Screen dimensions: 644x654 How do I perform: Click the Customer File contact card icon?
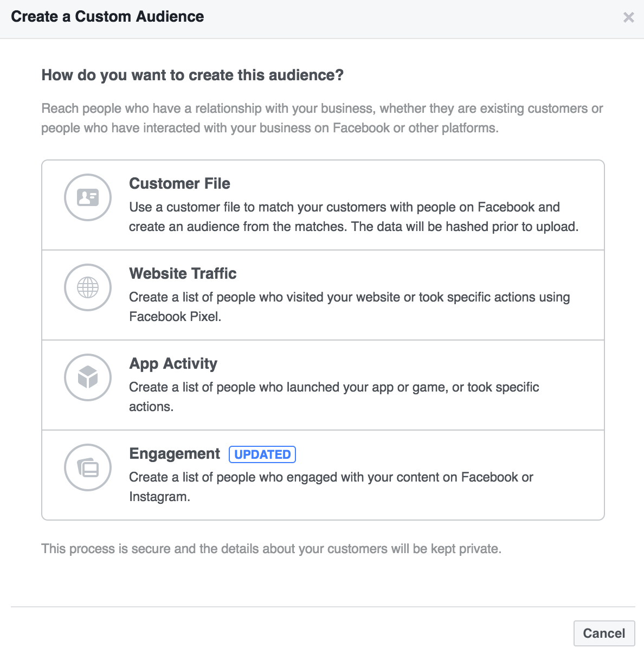88,197
